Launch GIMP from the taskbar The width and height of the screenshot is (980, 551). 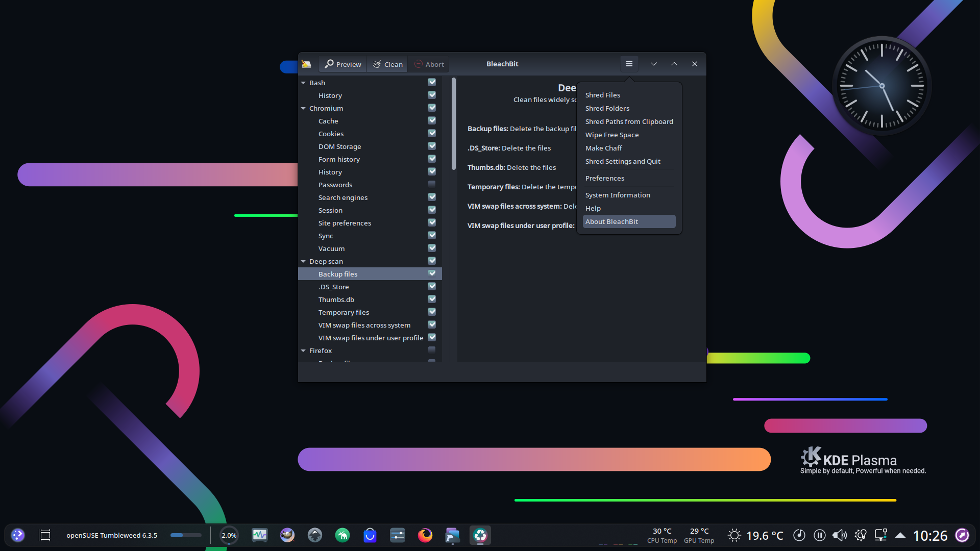pos(287,535)
